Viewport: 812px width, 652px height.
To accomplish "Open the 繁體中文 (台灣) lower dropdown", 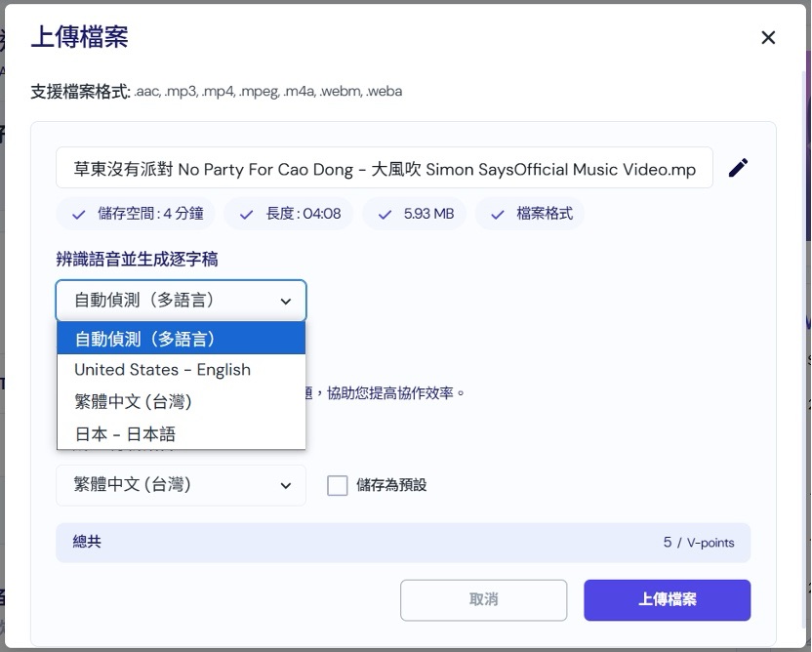I will tap(181, 485).
